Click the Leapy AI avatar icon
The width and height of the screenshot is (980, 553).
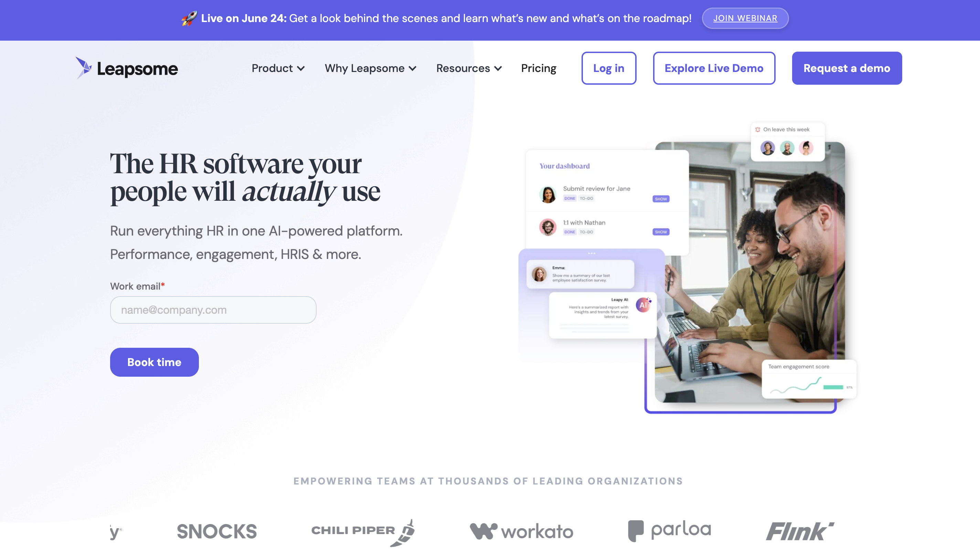(644, 304)
